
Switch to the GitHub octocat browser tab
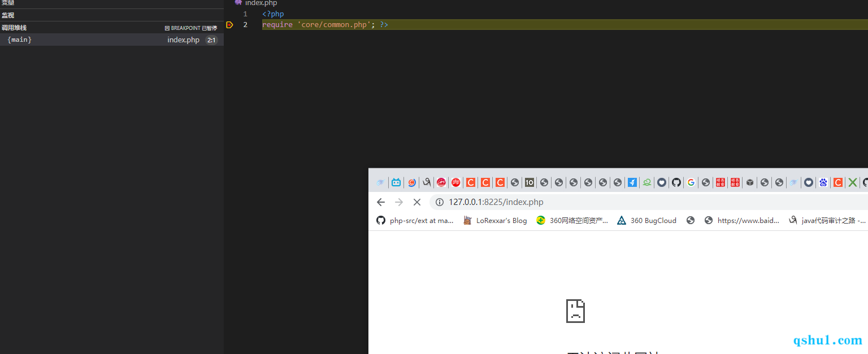coord(676,182)
